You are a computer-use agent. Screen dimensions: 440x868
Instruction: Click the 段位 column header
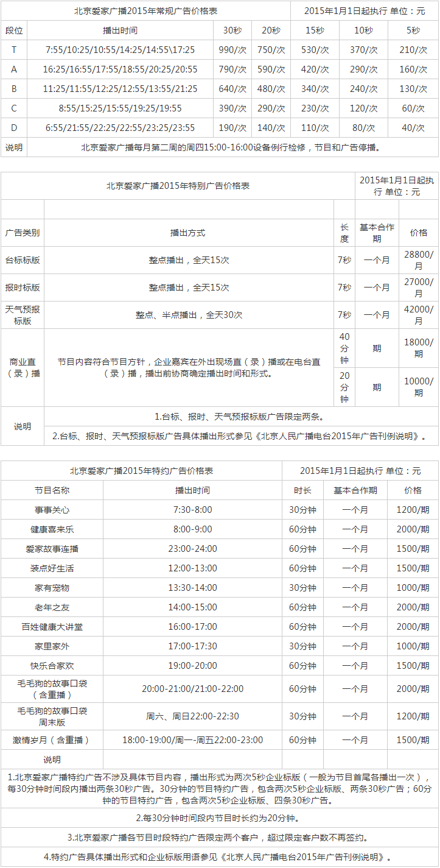click(14, 30)
